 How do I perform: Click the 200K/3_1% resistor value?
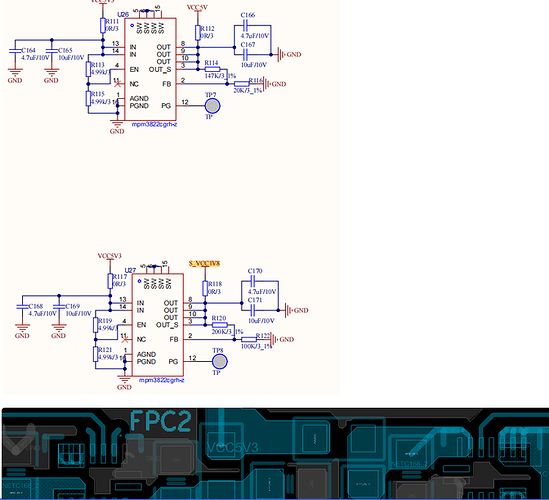tap(227, 332)
